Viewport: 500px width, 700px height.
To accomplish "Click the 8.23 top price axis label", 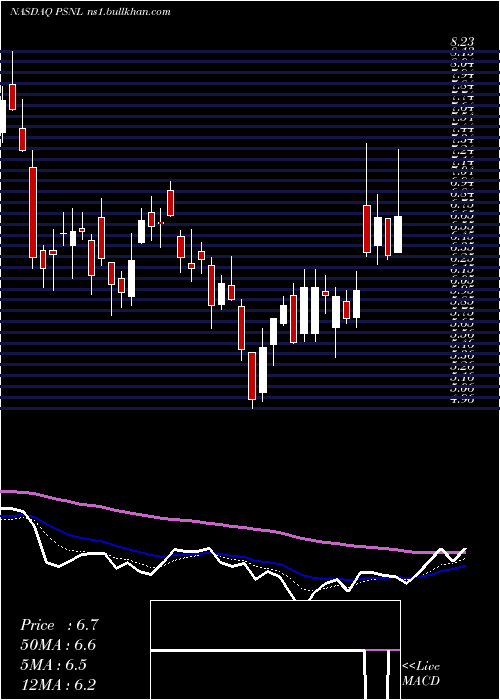I will [462, 42].
